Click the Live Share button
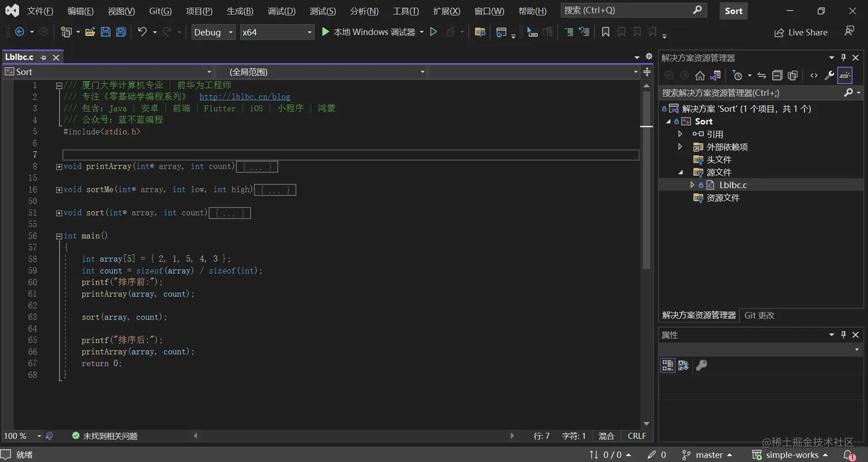The image size is (868, 462). 801,32
